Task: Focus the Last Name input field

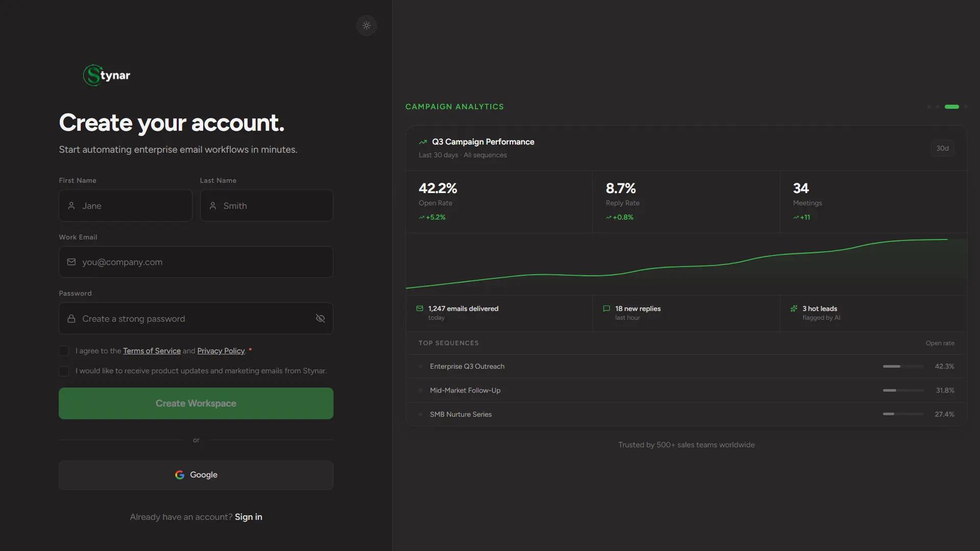Action: [x=267, y=206]
